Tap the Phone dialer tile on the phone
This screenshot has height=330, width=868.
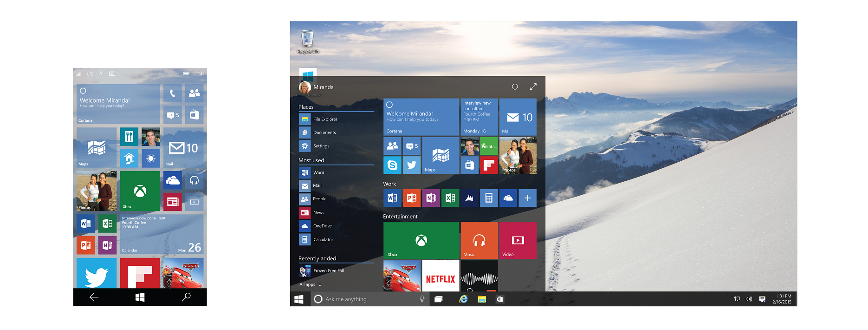tap(173, 93)
